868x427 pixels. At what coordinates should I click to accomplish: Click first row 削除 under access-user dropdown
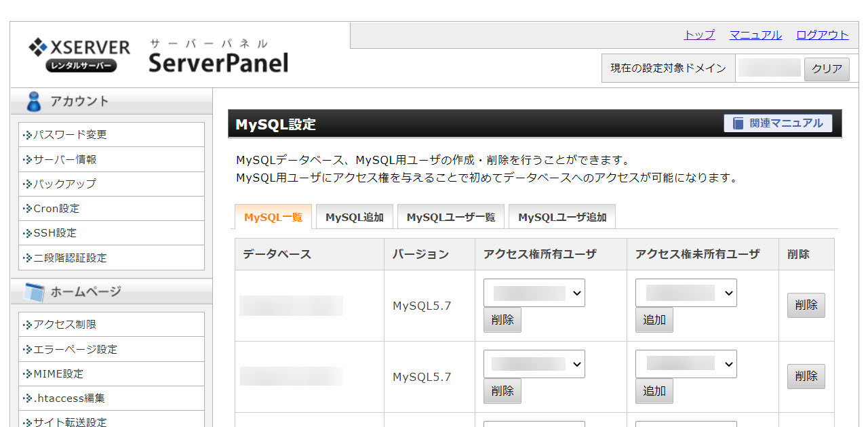coord(502,320)
